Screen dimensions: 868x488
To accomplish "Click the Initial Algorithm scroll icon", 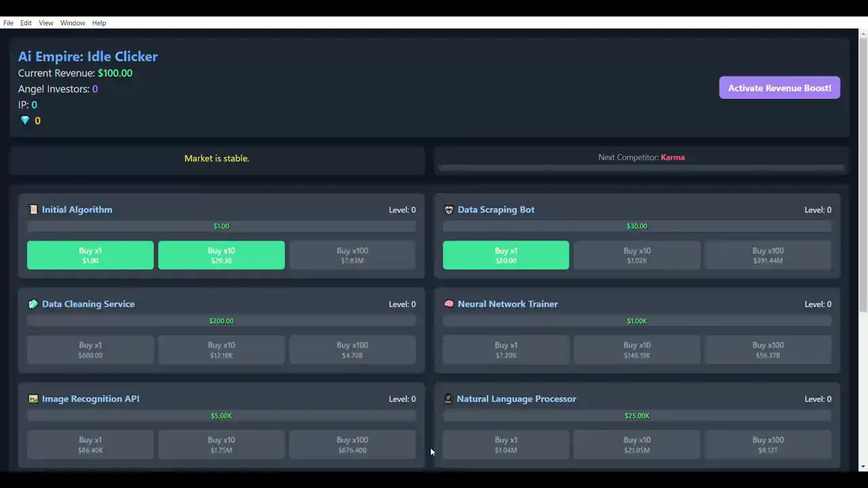I will 33,209.
